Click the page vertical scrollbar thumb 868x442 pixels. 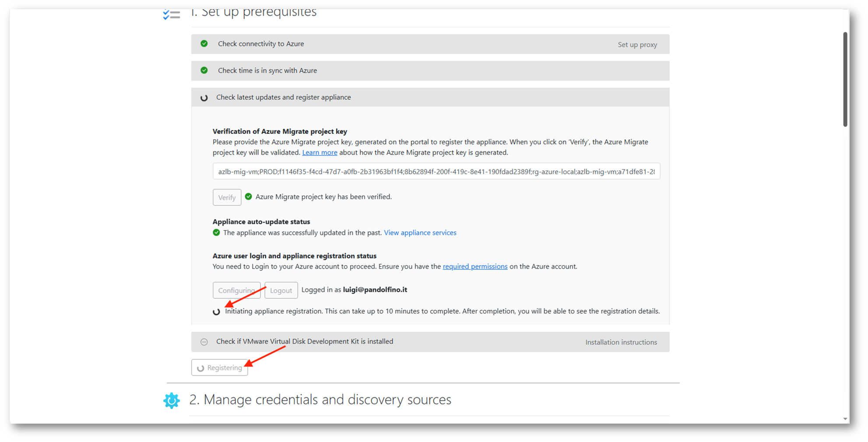845,79
